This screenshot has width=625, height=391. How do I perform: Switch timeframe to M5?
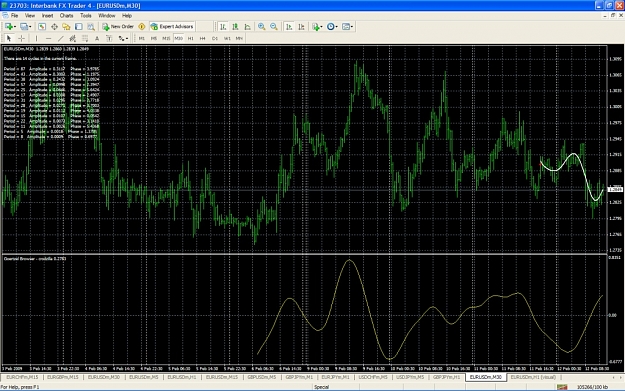pyautogui.click(x=154, y=38)
